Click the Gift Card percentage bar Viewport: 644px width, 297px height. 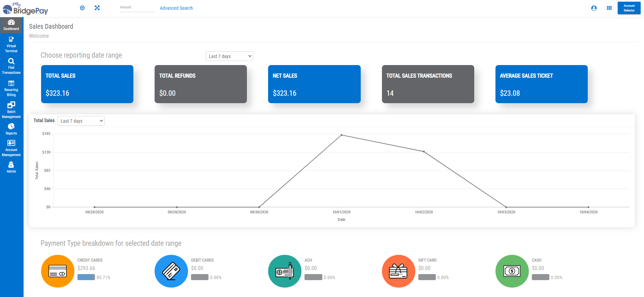(x=427, y=277)
